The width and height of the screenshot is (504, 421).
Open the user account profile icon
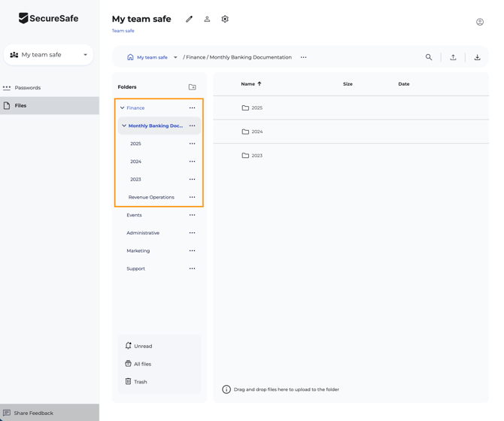[x=479, y=22]
